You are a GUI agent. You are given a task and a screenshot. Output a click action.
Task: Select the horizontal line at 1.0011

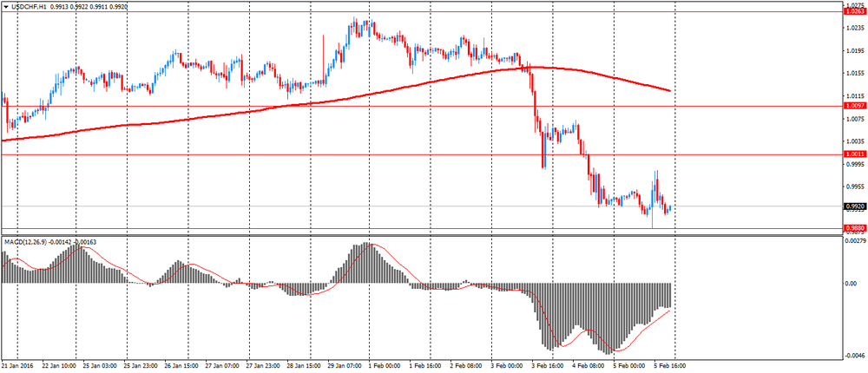click(421, 154)
